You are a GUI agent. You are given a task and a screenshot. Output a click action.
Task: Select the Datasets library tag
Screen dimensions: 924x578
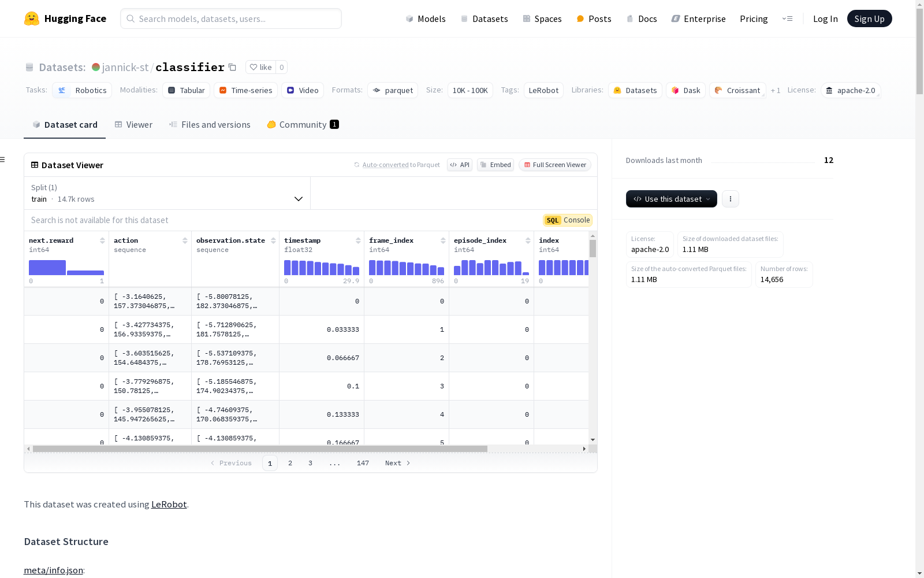click(x=635, y=90)
